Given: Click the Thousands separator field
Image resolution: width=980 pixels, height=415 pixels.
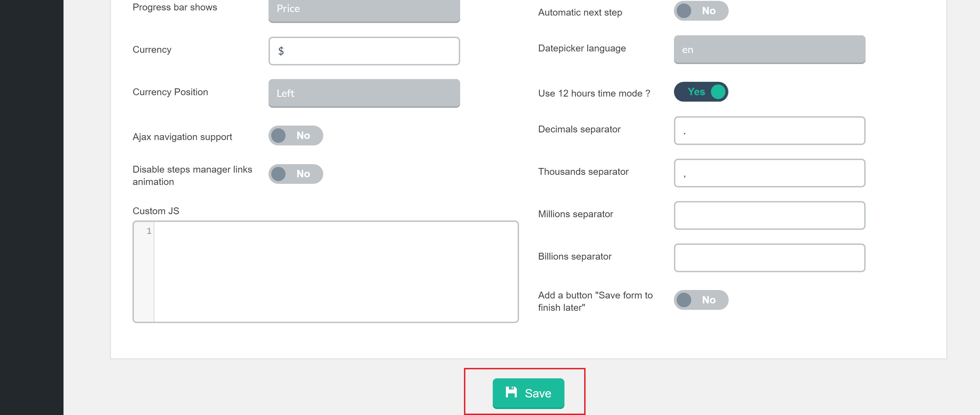Looking at the screenshot, I should tap(769, 173).
